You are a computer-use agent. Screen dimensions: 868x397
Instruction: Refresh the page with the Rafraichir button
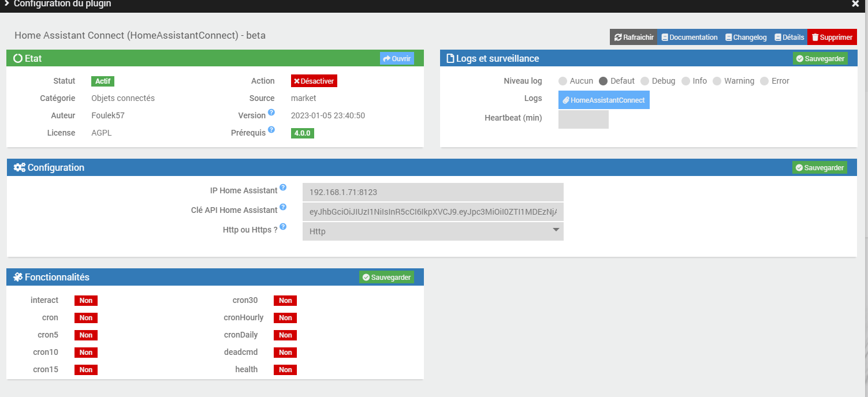634,37
